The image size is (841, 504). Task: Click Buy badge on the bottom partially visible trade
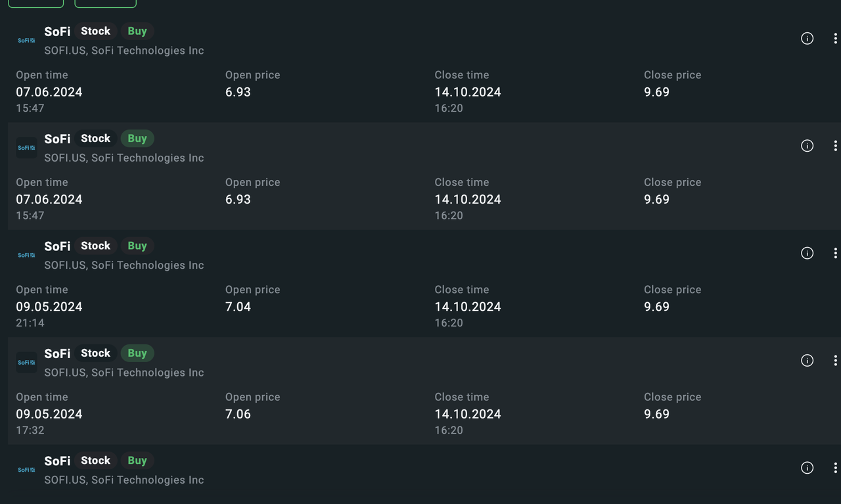click(137, 461)
